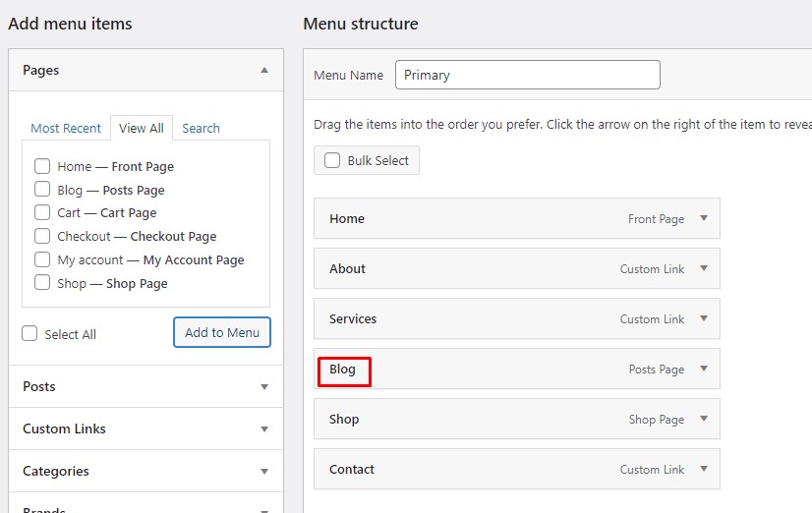Switch to the Most Recent tab
The image size is (812, 513).
click(66, 128)
